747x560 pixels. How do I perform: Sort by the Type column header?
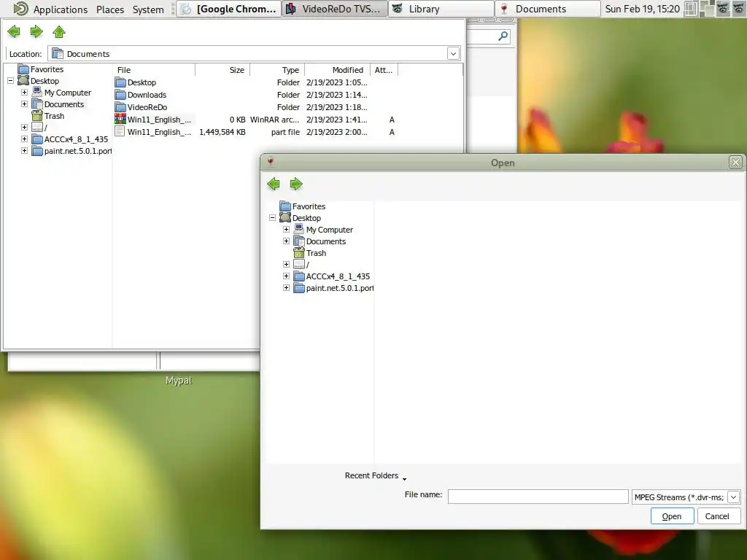tap(277, 70)
